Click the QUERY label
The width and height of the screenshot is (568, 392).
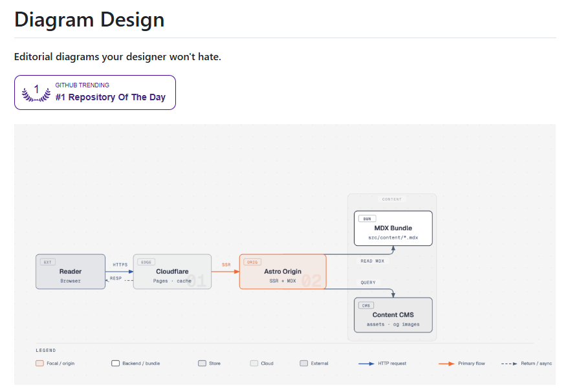(368, 283)
